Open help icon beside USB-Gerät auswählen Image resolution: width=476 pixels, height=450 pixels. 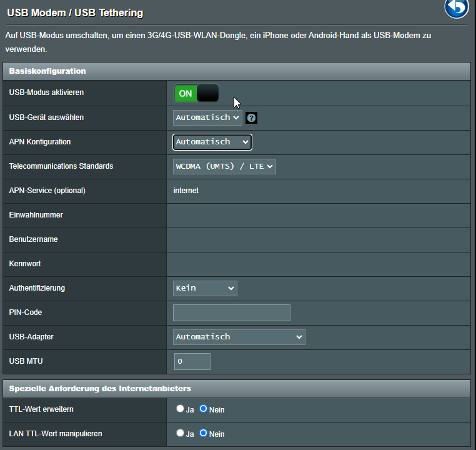pyautogui.click(x=251, y=118)
